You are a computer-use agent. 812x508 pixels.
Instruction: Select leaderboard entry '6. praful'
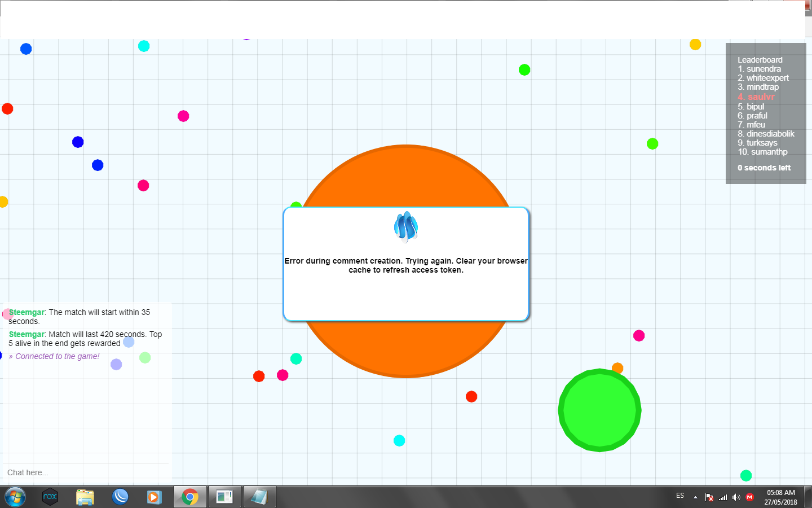click(x=753, y=116)
